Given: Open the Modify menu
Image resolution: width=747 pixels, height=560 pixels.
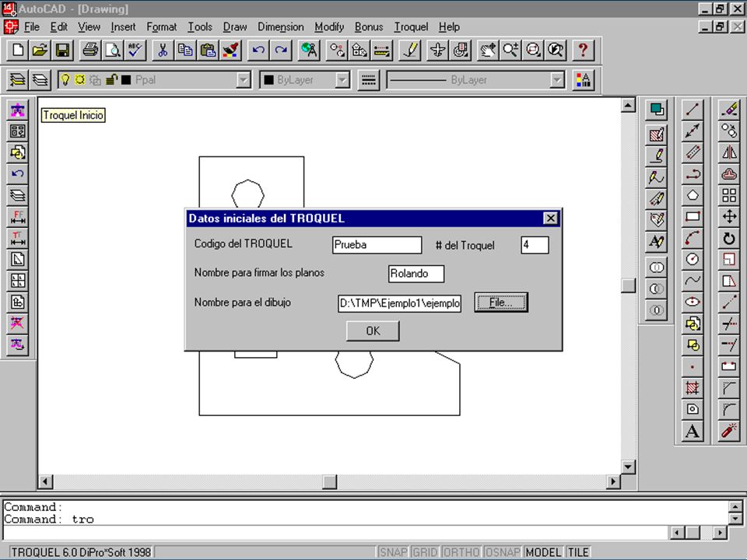Looking at the screenshot, I should 329,26.
